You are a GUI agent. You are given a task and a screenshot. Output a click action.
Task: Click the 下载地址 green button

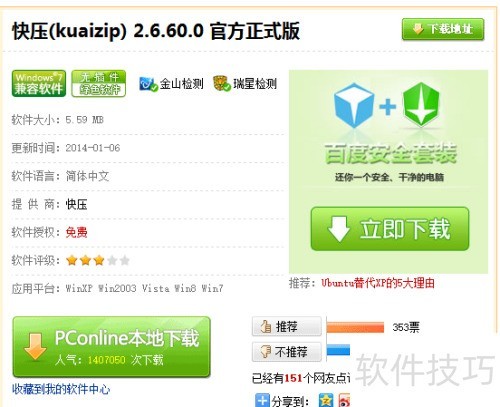443,29
